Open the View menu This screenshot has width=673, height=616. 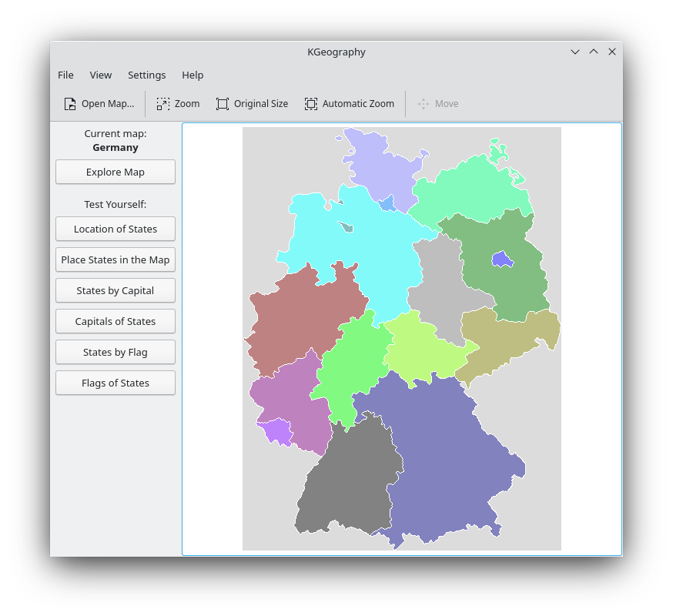101,75
